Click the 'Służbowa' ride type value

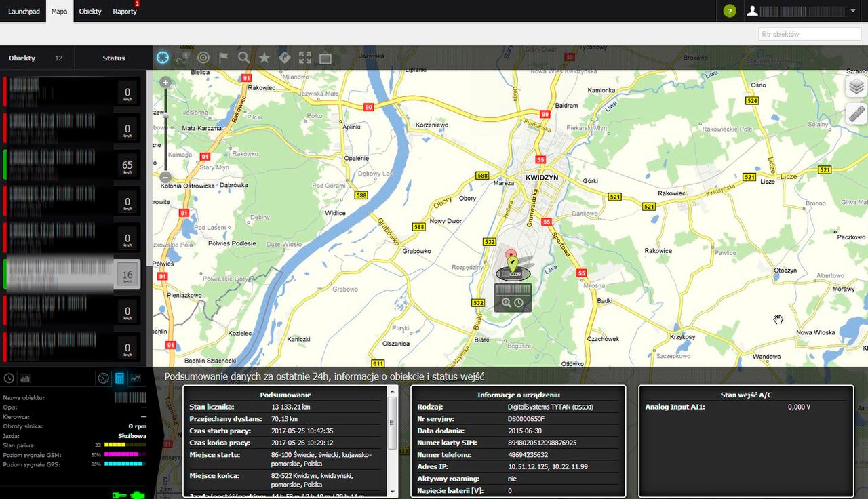(132, 436)
